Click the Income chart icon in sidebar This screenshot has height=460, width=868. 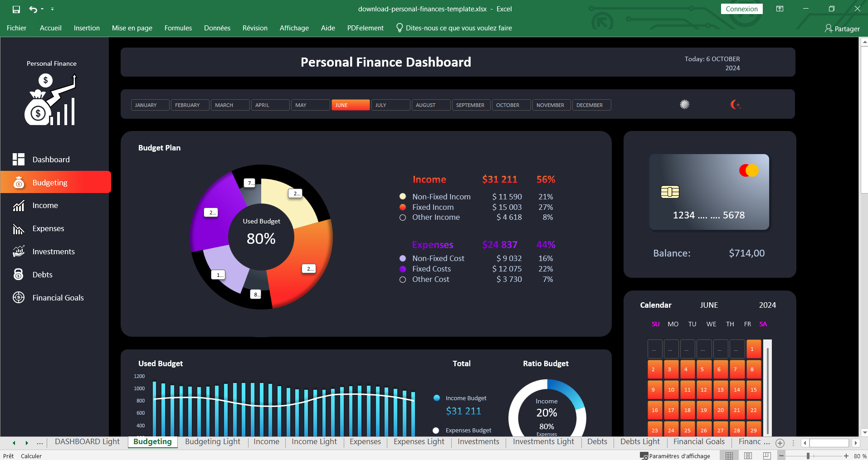(19, 206)
